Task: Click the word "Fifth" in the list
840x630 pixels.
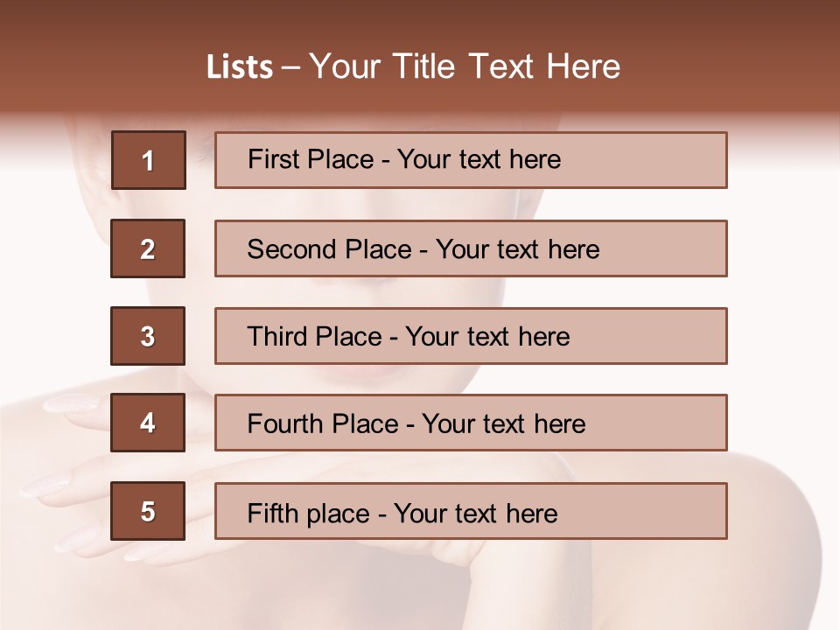Action: [270, 512]
